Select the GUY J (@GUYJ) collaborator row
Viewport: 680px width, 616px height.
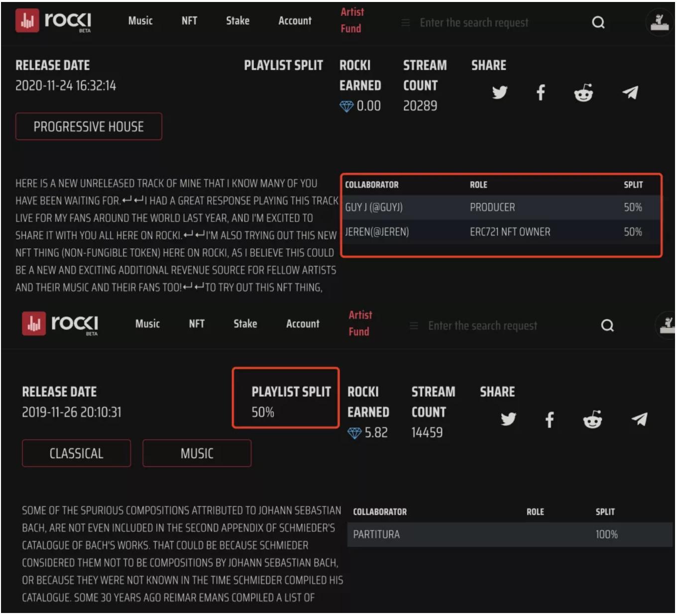tap(500, 207)
